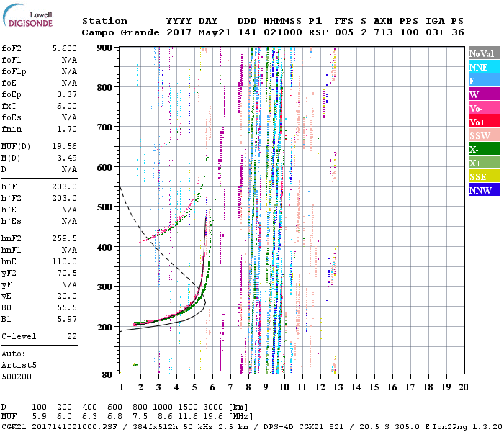Click the B0 value 55.5
Viewport: 504px width, 432px height.
pyautogui.click(x=67, y=308)
